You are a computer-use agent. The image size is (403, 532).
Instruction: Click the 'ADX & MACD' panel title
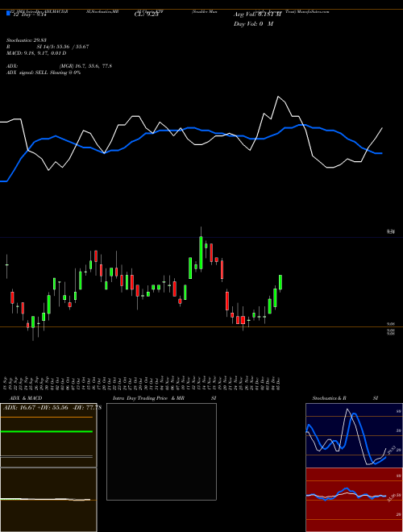point(26,398)
